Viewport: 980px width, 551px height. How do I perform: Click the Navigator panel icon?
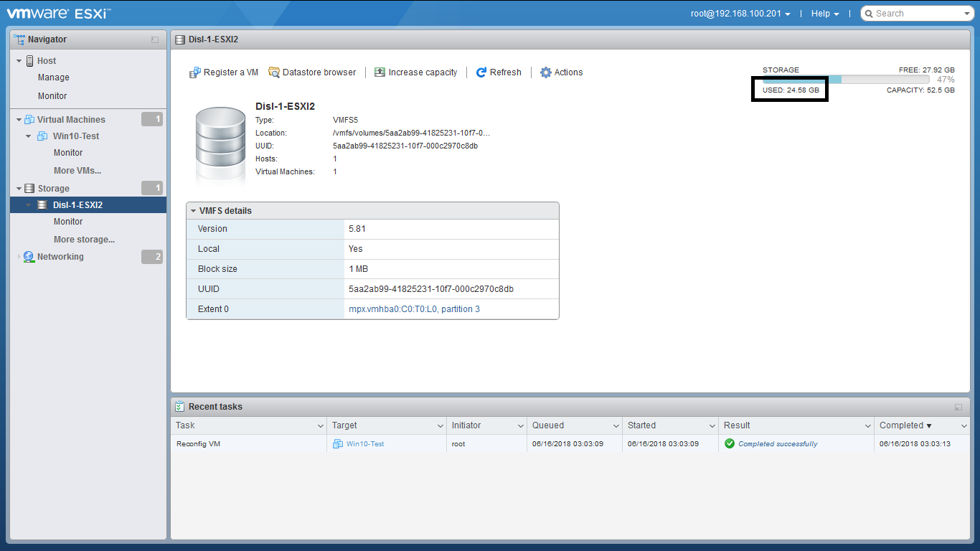(x=19, y=39)
